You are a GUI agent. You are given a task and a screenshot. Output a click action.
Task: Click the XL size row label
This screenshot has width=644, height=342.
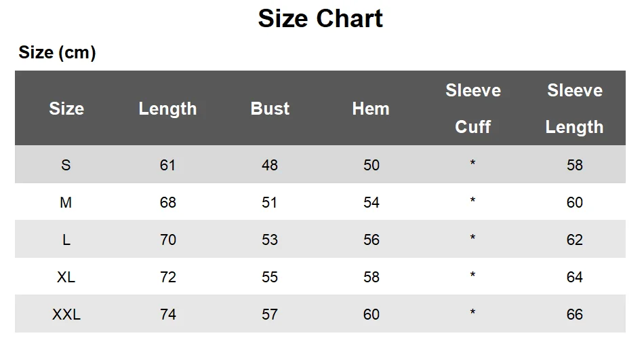point(66,277)
